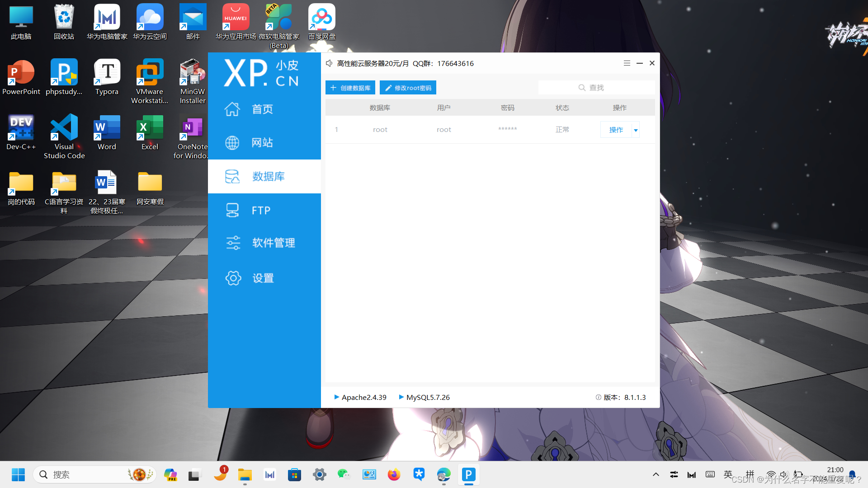Click the 网站 globe icon
The width and height of the screenshot is (868, 488).
click(x=232, y=143)
